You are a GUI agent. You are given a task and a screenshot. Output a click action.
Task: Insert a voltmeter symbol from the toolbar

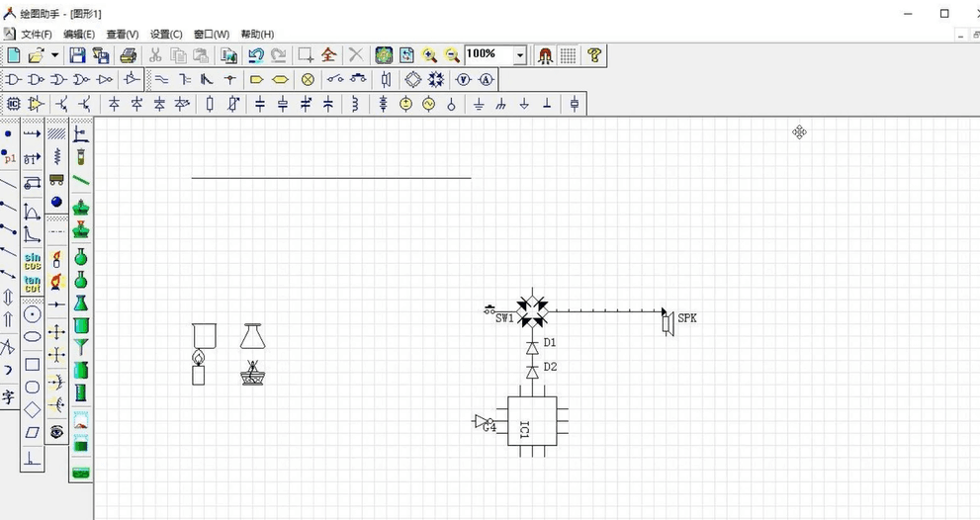(463, 79)
